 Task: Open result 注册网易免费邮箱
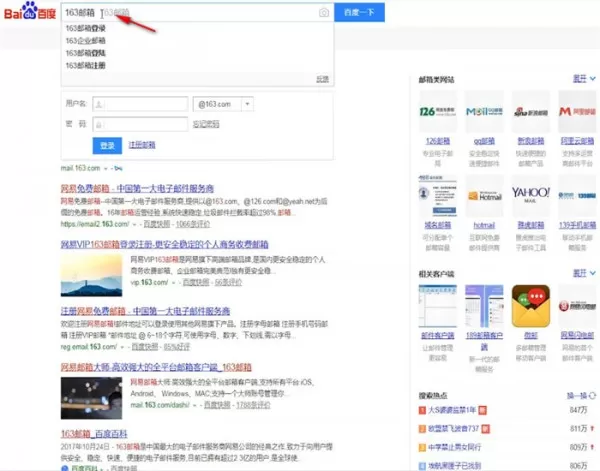145,311
